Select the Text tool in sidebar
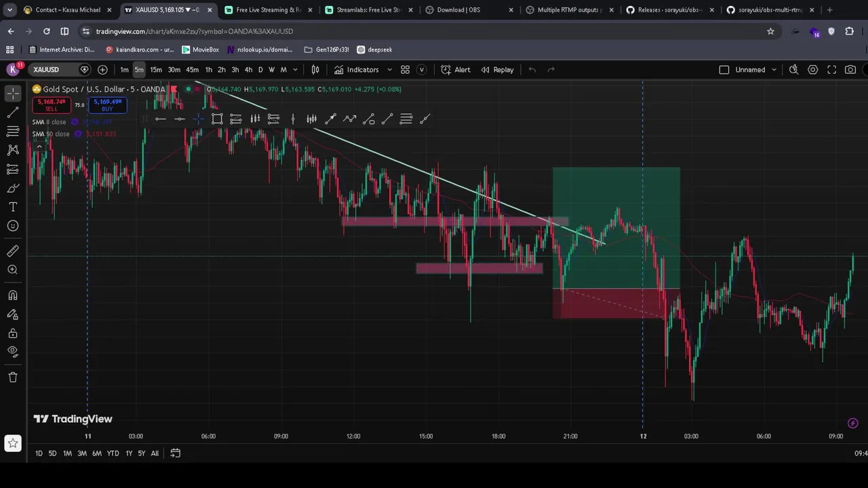 click(x=13, y=207)
